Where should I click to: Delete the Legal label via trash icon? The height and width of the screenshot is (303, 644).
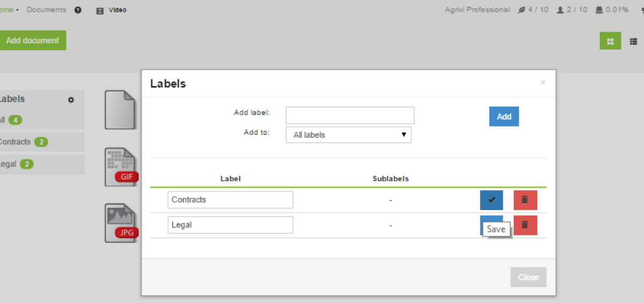point(525,225)
